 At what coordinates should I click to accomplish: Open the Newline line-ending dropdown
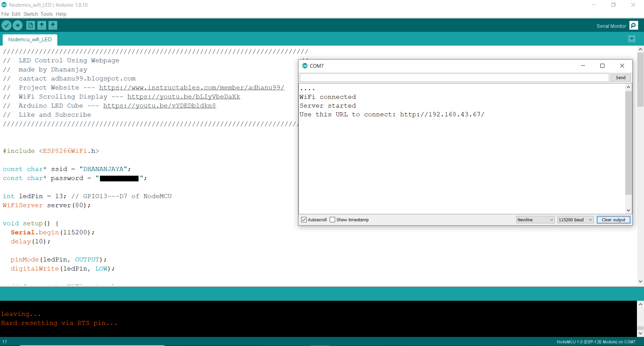(535, 220)
